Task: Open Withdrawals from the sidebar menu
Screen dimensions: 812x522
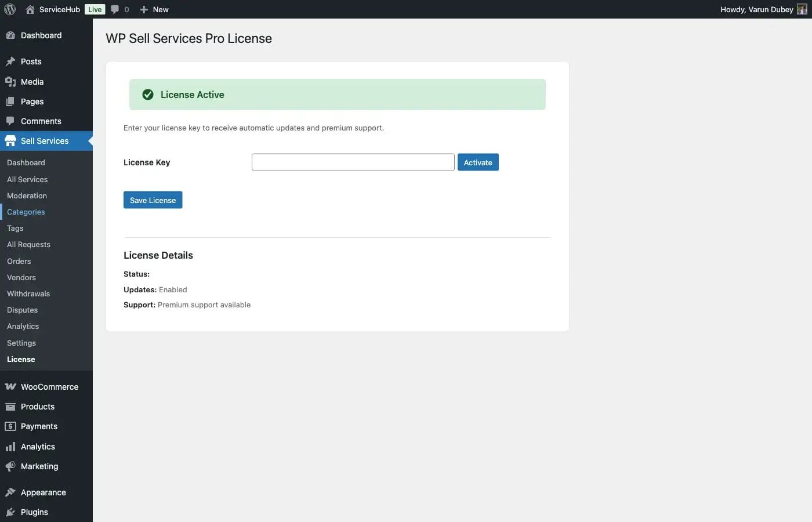Action: (28, 293)
